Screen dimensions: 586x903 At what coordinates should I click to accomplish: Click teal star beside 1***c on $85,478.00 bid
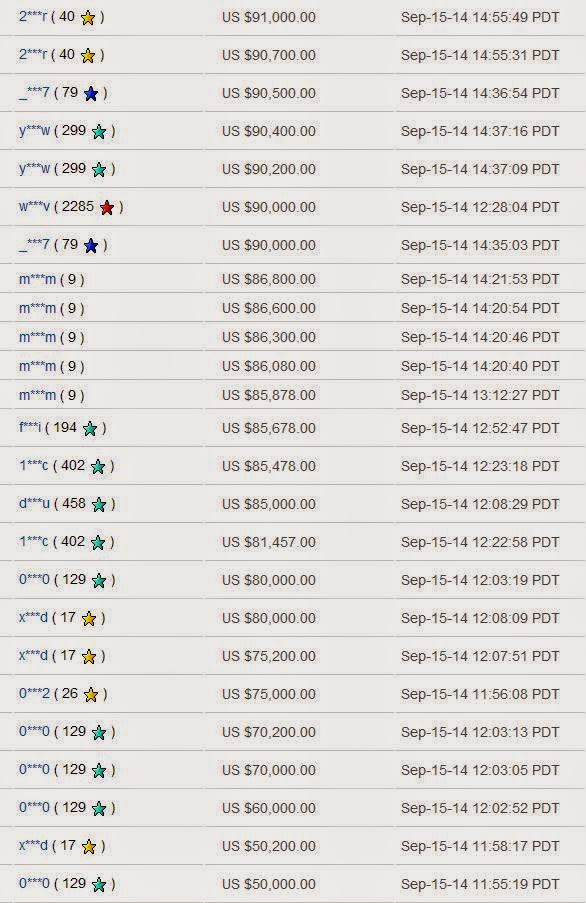tap(98, 466)
